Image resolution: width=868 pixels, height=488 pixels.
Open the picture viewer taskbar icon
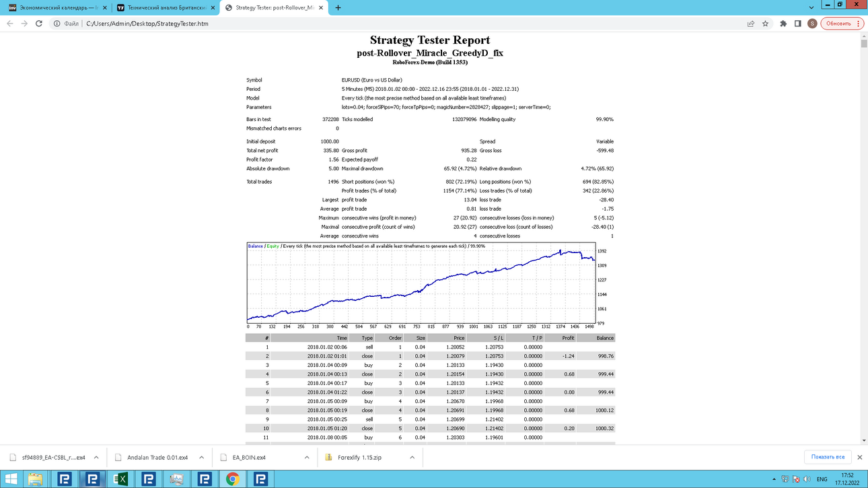click(176, 479)
